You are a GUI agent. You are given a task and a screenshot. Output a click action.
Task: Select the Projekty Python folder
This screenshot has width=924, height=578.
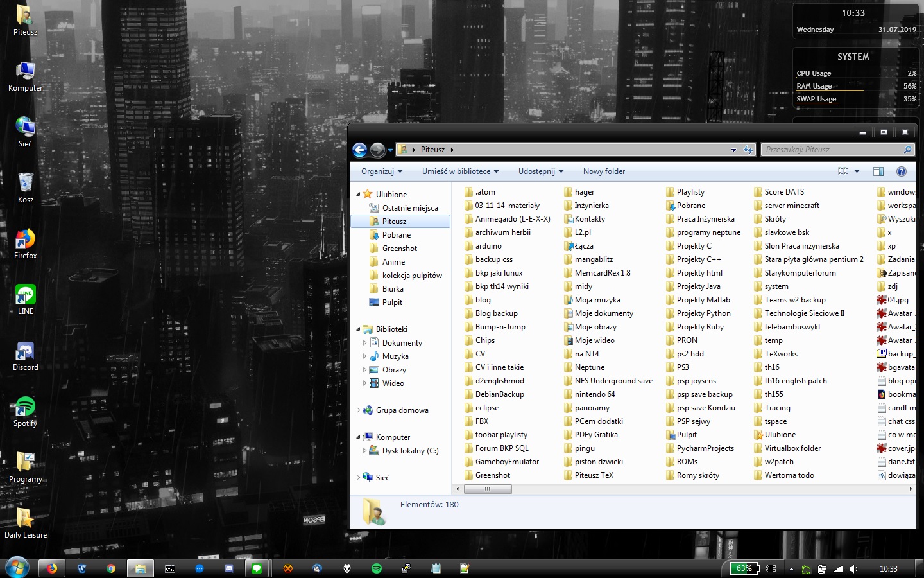(x=698, y=313)
